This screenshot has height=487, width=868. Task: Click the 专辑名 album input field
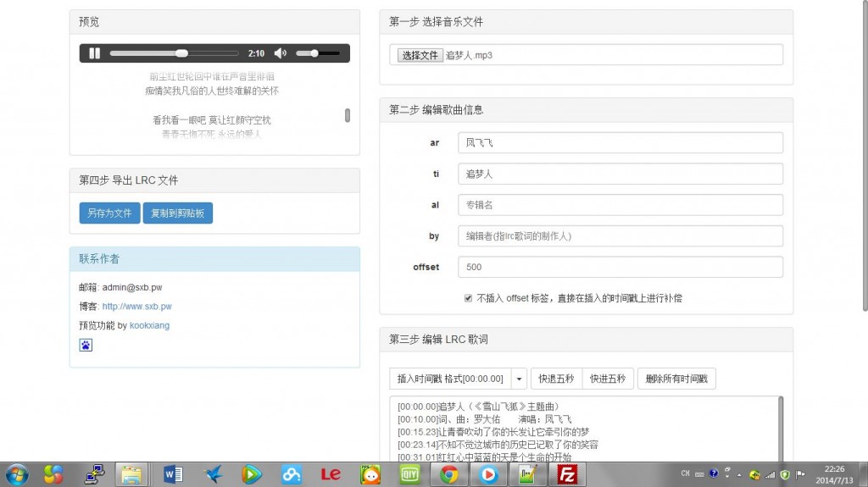620,205
